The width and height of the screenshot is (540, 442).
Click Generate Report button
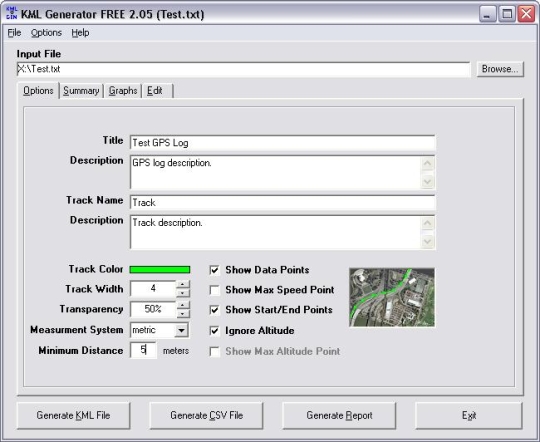(339, 415)
